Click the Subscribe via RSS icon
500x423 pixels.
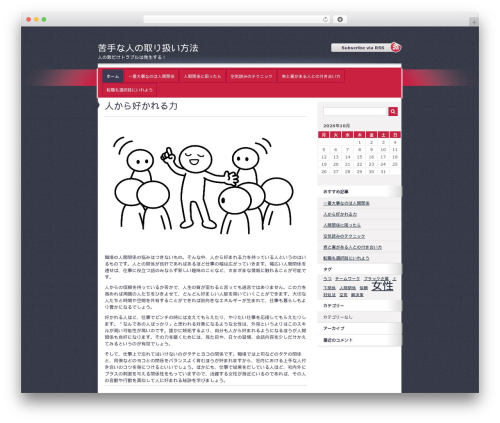click(396, 47)
